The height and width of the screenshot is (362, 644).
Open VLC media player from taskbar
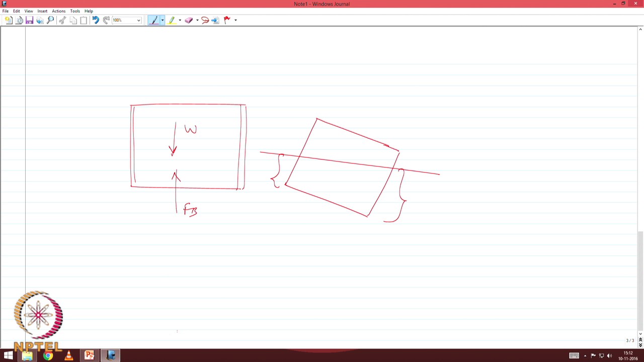[x=68, y=355]
